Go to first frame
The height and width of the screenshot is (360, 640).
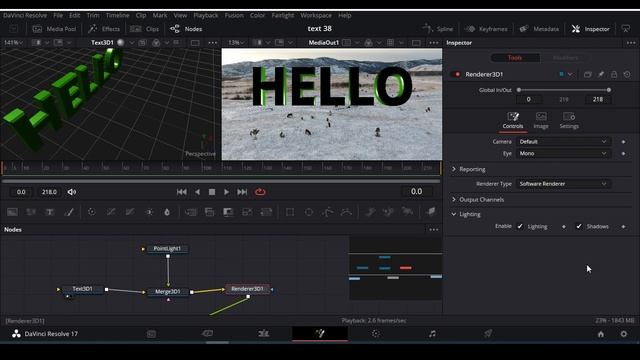182,192
